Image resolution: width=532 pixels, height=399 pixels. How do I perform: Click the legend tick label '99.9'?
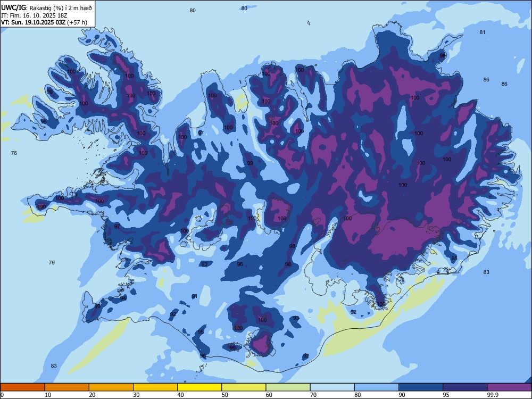492,395
